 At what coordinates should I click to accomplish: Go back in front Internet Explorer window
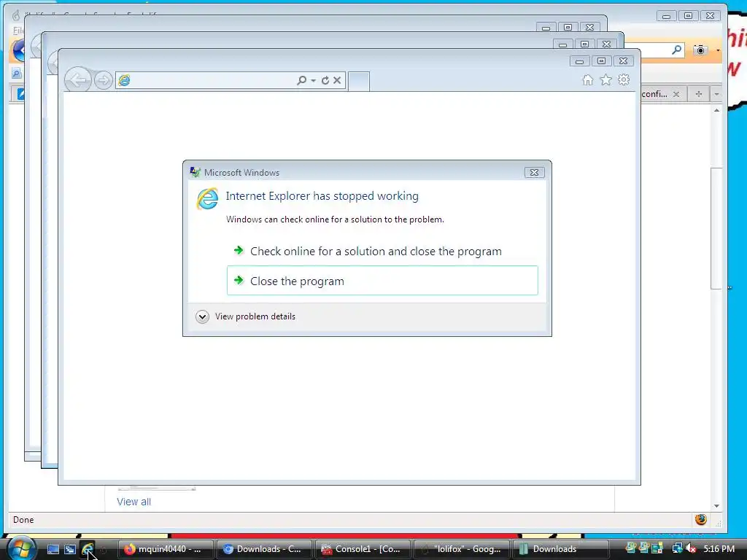77,80
